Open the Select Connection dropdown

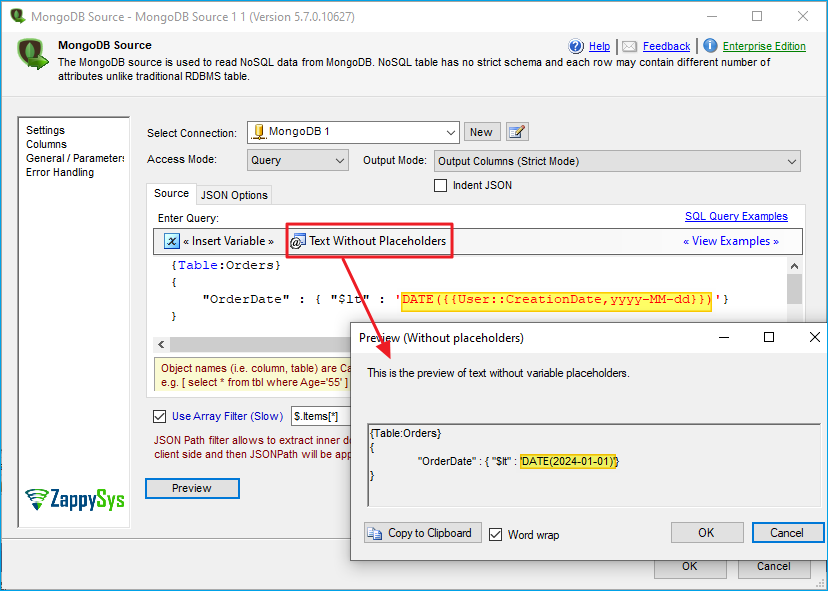451,132
